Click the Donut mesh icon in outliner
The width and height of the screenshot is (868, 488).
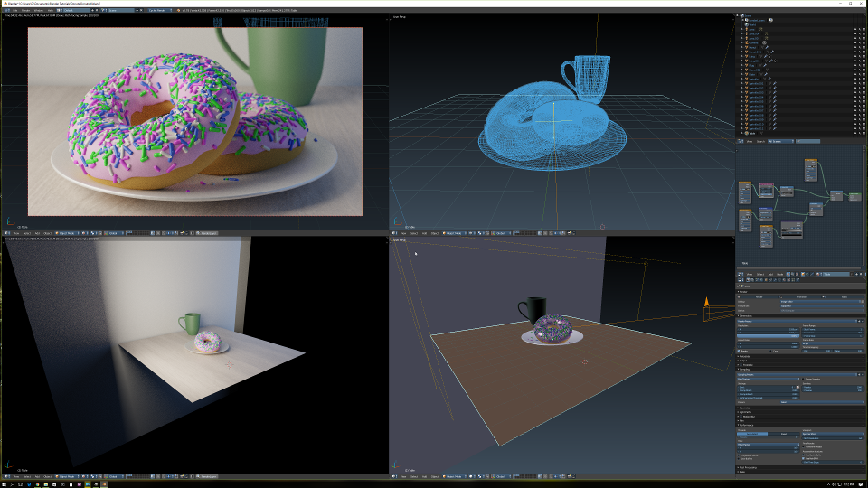(x=746, y=47)
